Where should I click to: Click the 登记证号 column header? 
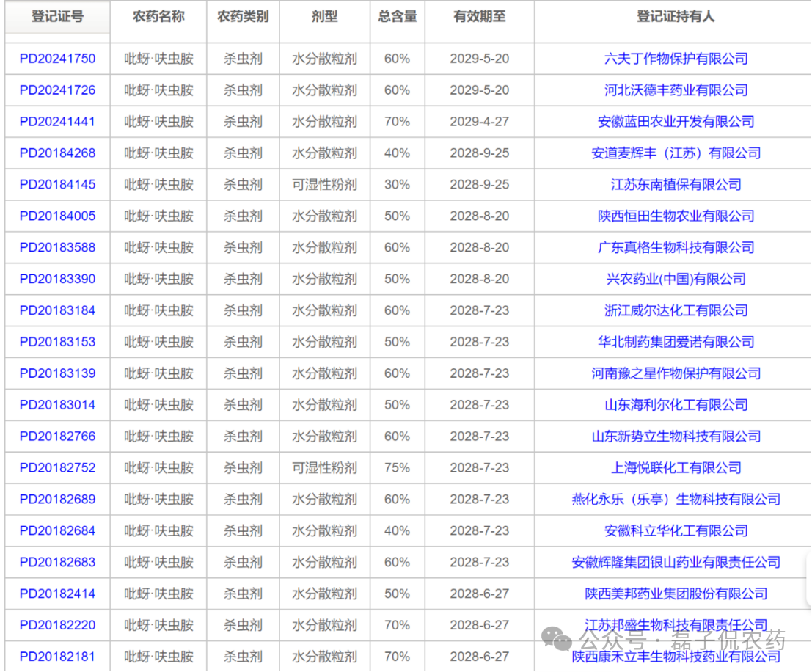click(x=57, y=17)
